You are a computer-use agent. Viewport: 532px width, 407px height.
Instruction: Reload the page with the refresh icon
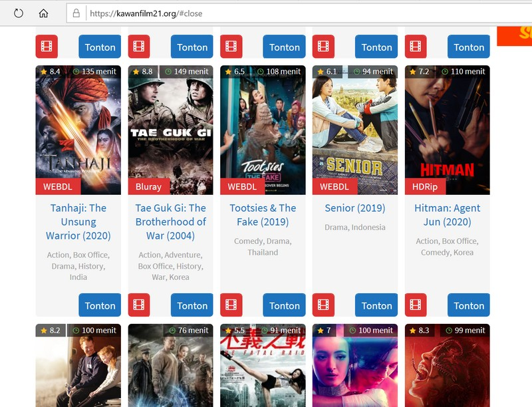tap(19, 13)
